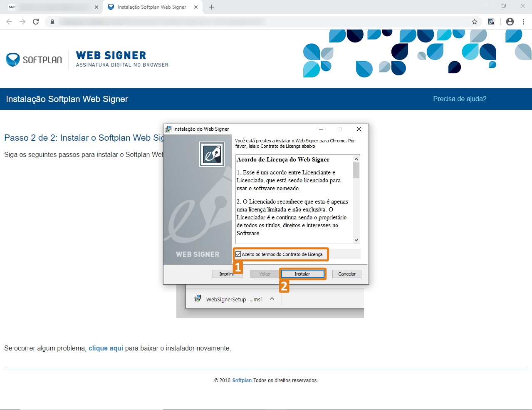Reload the current page
This screenshot has height=410, width=532.
point(36,22)
